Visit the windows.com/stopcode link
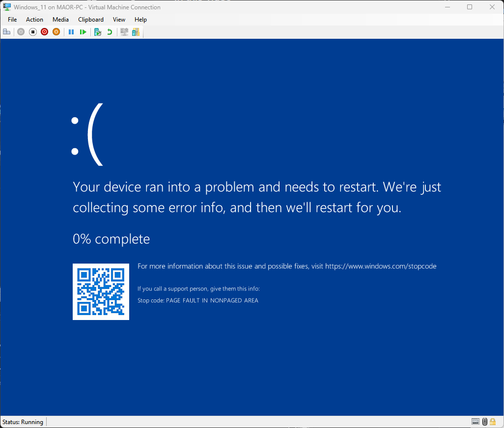Screen dimensions: 504x428 click(381, 266)
